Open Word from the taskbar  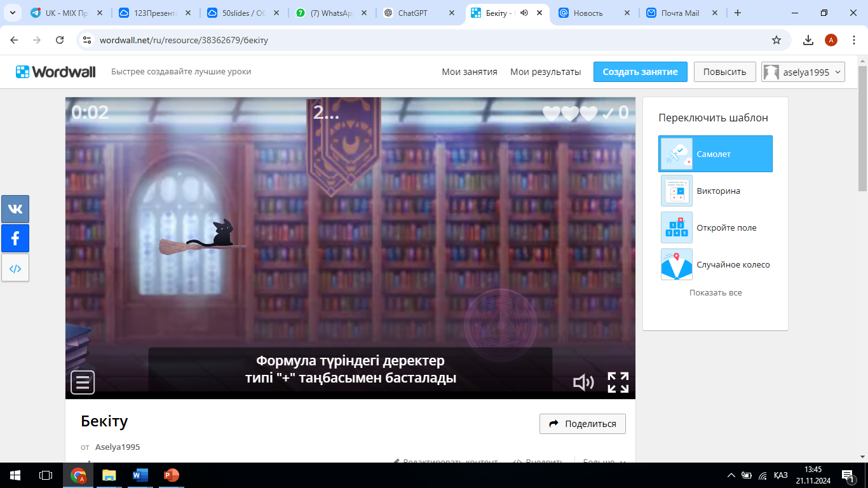coord(140,475)
